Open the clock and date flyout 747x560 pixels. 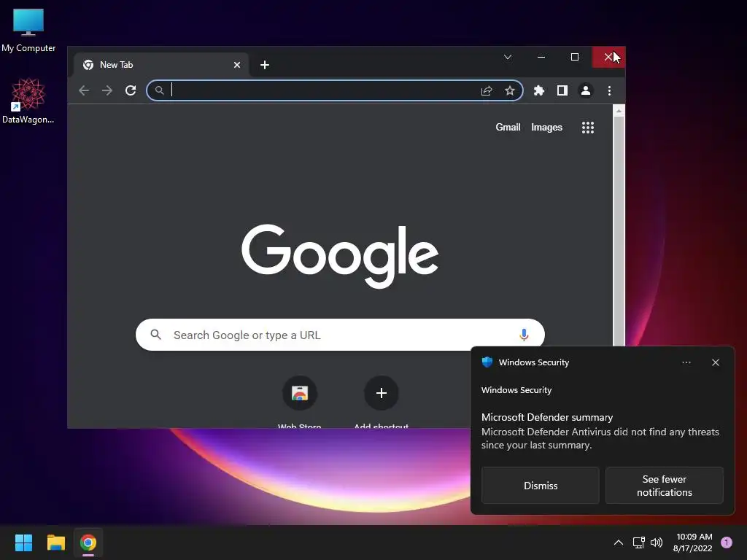point(693,542)
